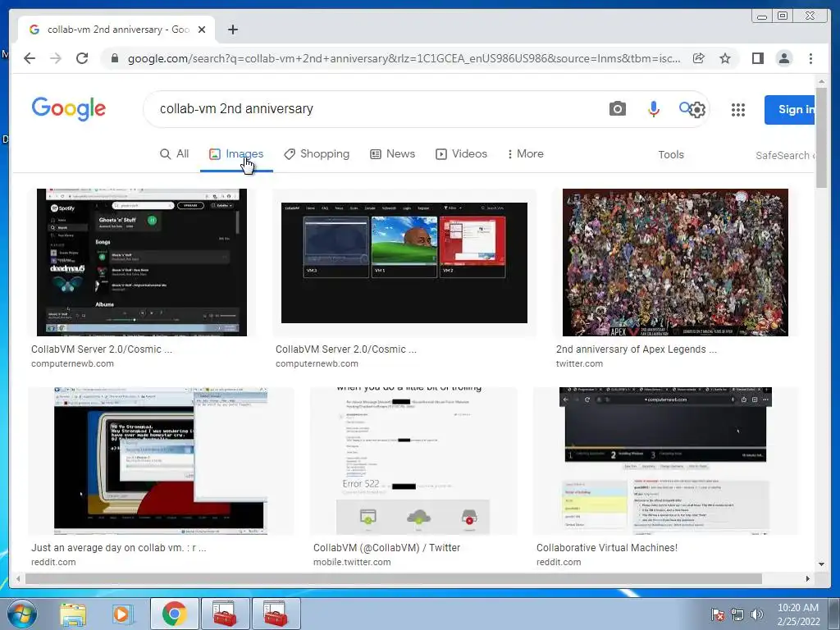This screenshot has height=630, width=840.
Task: Switch to the News tab
Action: tap(393, 153)
